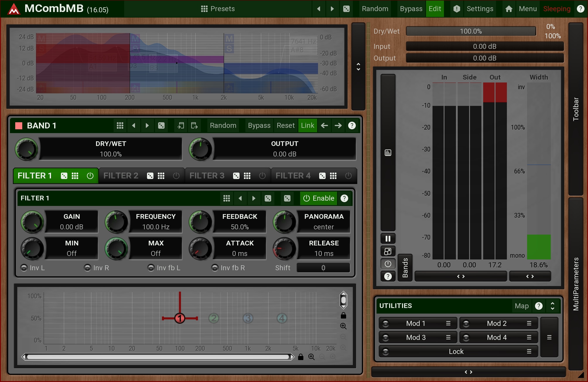The height and width of the screenshot is (382, 588).
Task: Open the Toolbar side tab
Action: [576, 109]
